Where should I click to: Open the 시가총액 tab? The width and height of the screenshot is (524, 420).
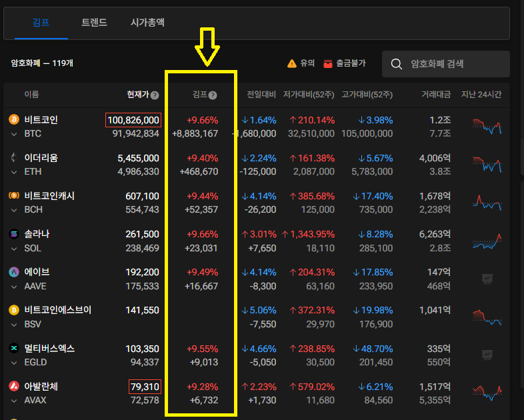coord(147,23)
